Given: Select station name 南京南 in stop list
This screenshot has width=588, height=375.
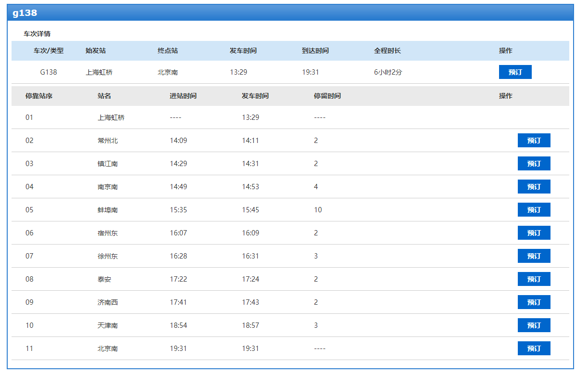Looking at the screenshot, I should pyautogui.click(x=108, y=187).
